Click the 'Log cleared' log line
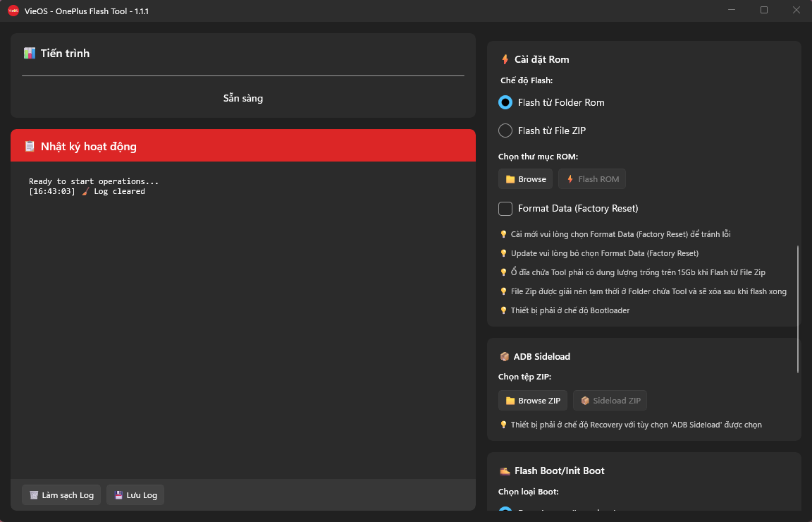This screenshot has width=812, height=522. click(87, 191)
